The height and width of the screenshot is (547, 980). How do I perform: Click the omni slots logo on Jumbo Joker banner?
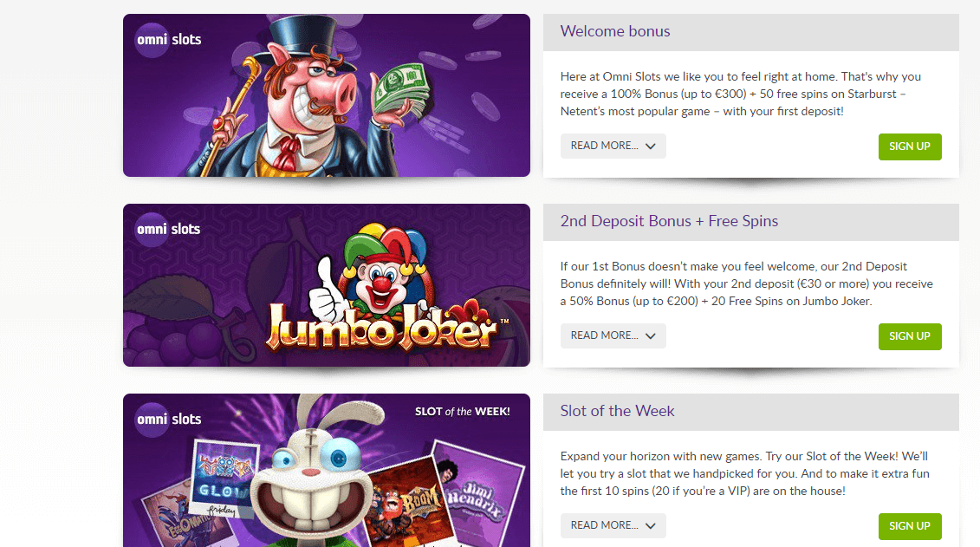click(168, 230)
